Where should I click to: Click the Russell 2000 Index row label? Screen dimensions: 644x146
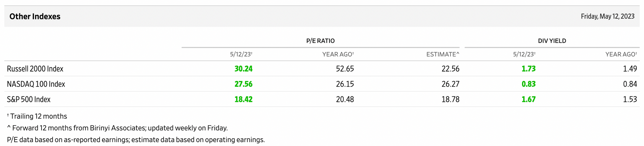pos(35,69)
